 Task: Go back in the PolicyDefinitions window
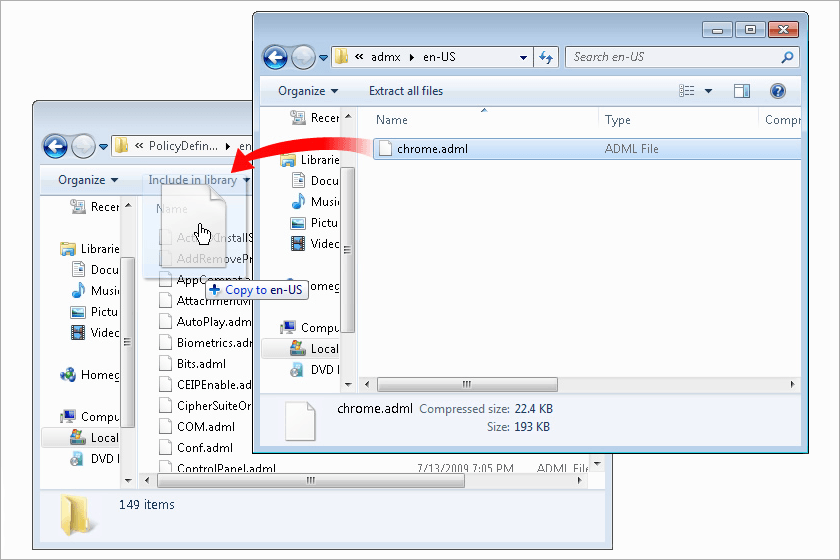(x=55, y=146)
